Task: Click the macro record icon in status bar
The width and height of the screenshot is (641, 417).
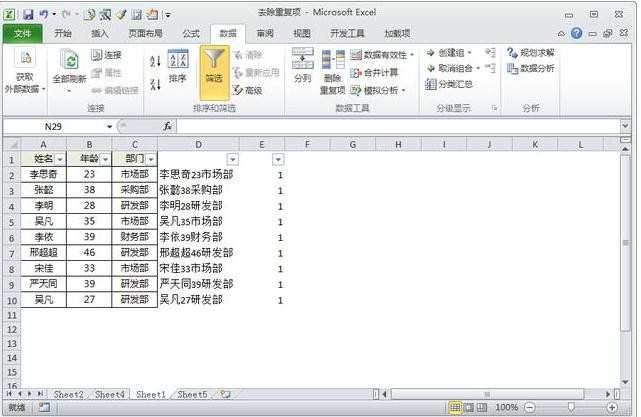Action: [44, 407]
